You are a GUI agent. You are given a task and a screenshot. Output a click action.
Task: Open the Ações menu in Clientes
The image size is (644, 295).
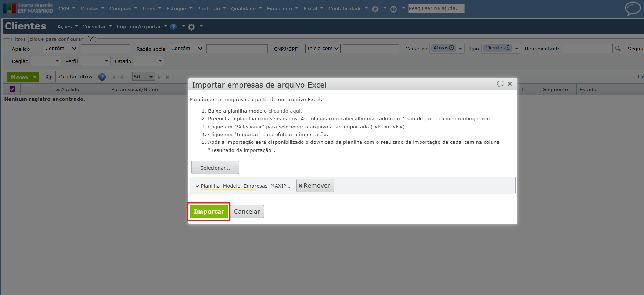[68, 26]
